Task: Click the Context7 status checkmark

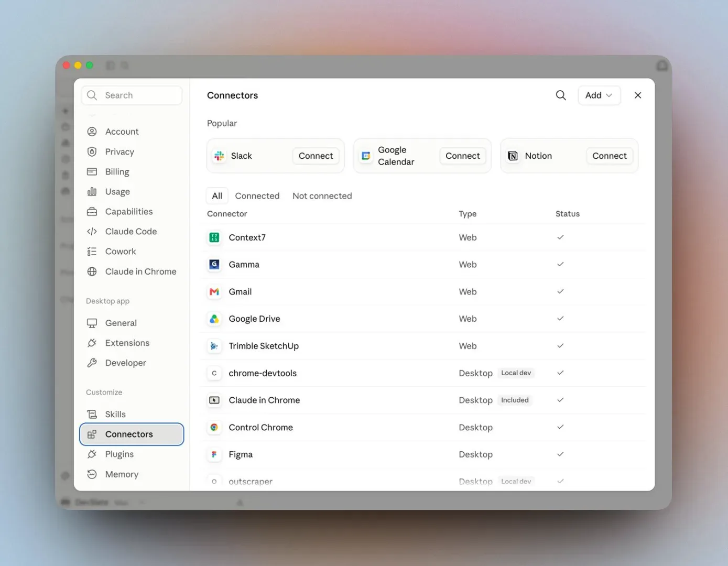Action: 560,237
